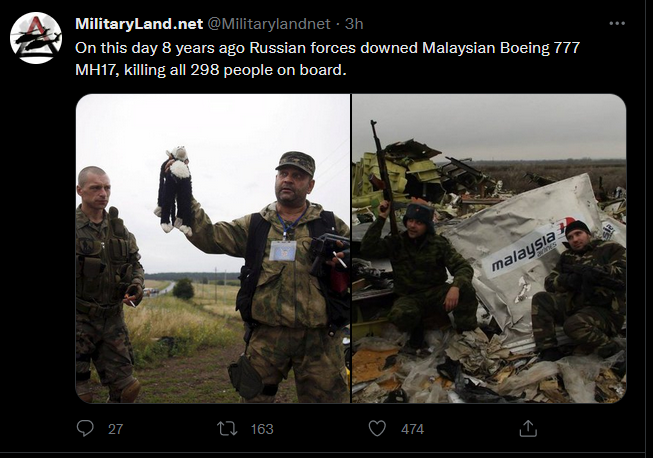
Task: Click the camouflage cap of man holding toy
Action: pos(296,162)
